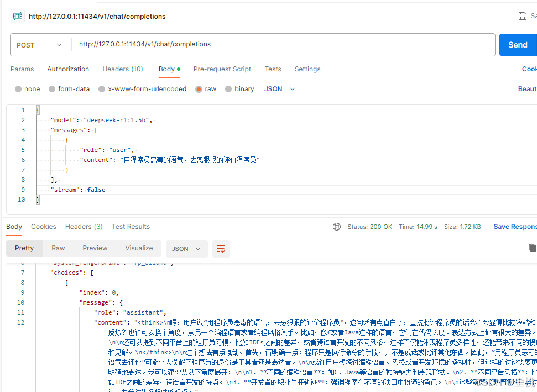Click the "message" key in response
The image size is (537, 392).
[x=95, y=302]
